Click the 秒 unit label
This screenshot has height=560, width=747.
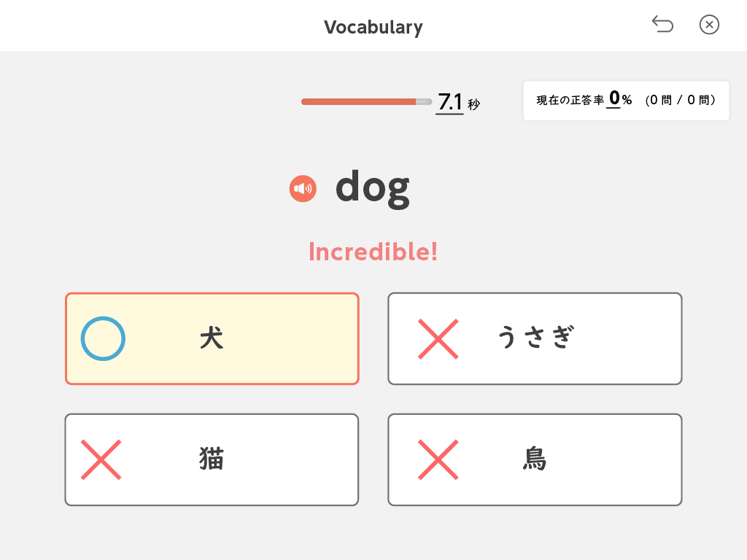474,104
